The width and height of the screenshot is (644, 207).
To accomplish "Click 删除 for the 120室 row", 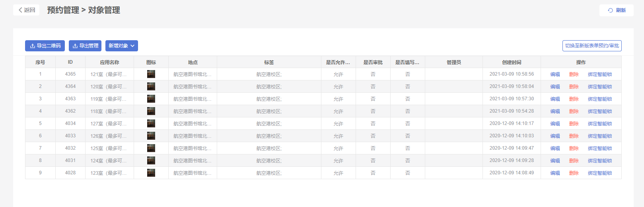I will click(x=574, y=87).
